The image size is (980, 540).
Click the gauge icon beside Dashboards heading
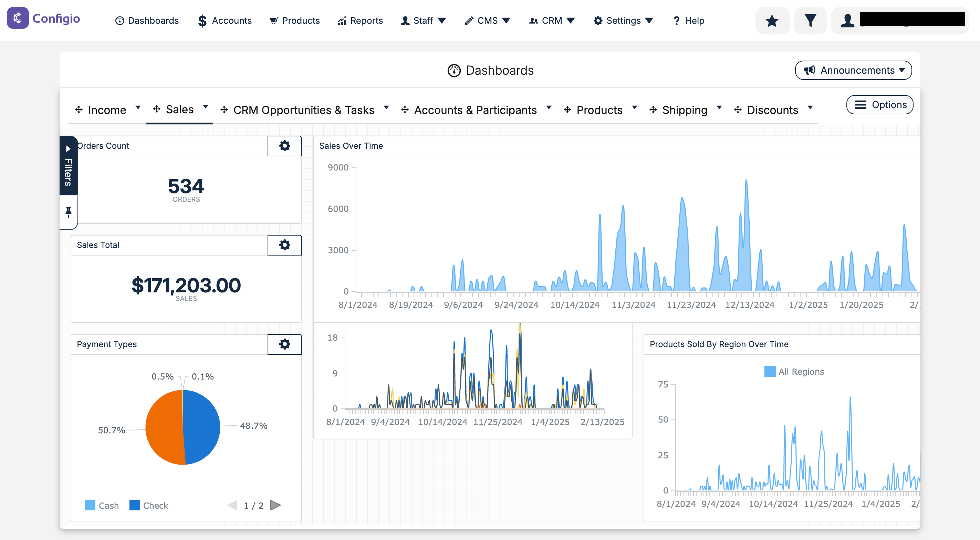[454, 70]
